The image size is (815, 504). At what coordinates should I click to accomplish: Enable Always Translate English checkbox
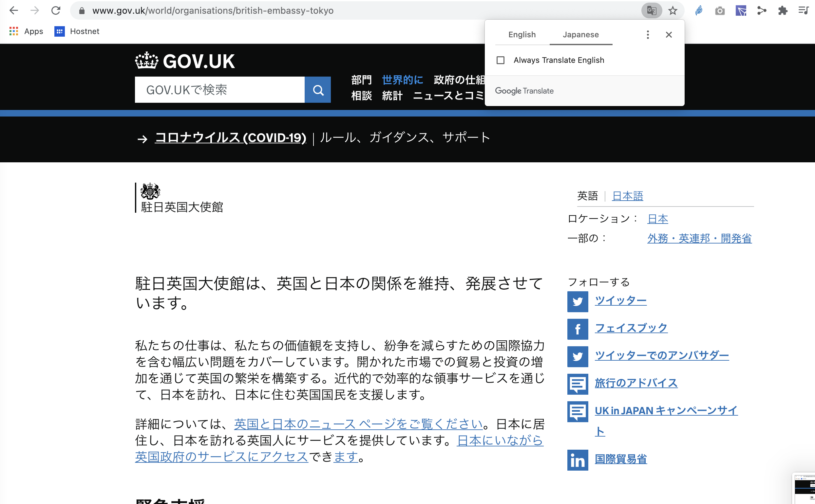500,60
